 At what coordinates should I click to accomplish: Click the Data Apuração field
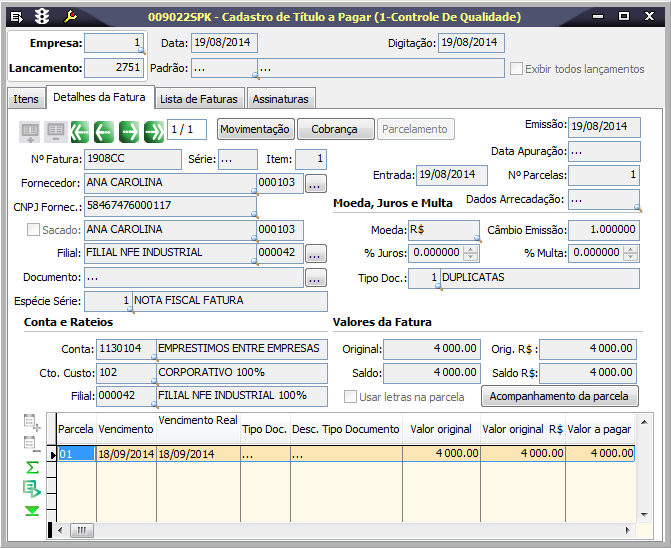604,151
